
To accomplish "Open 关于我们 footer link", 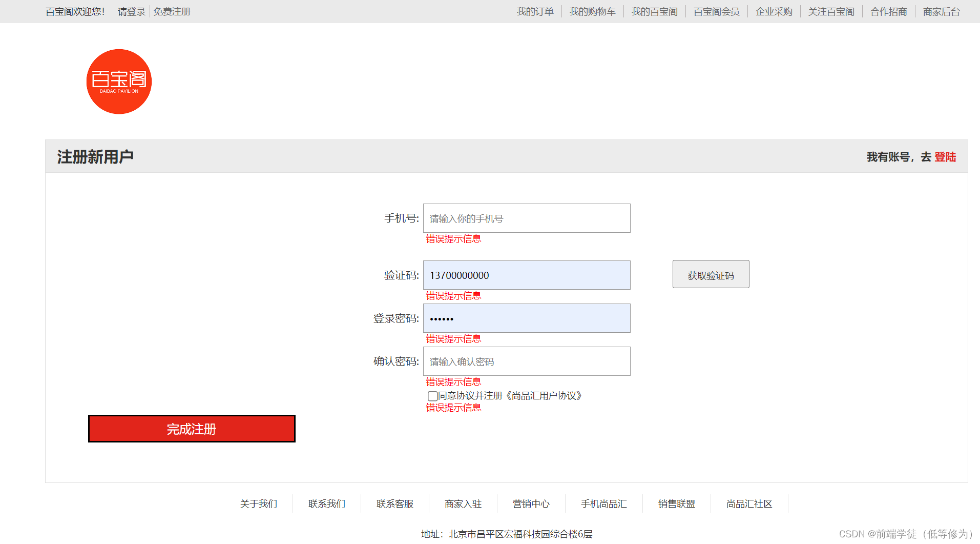I will (258, 504).
